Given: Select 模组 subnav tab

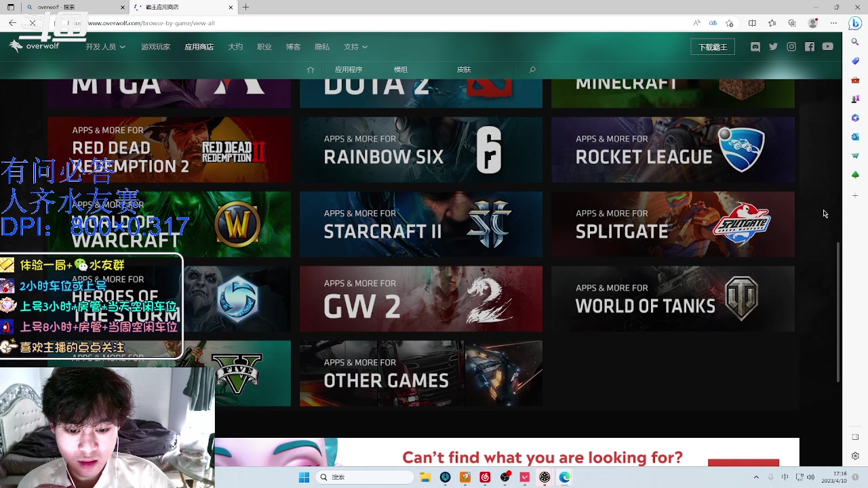Looking at the screenshot, I should coord(401,70).
